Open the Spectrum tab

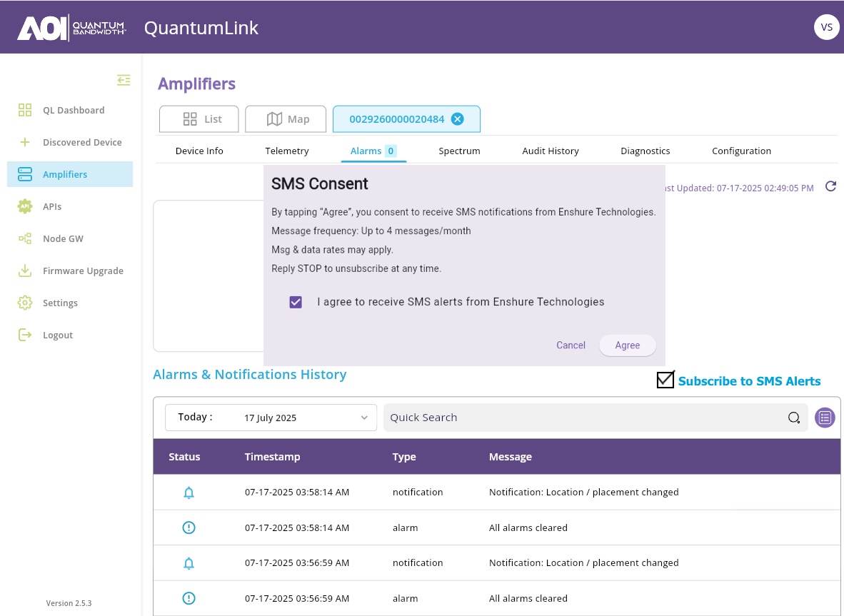459,151
